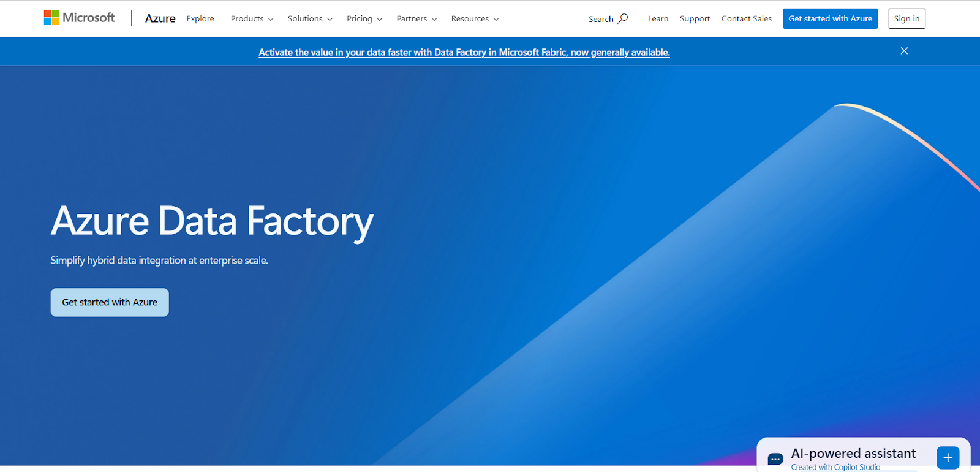
Task: Click hero Get started with Azure button
Action: pyautogui.click(x=110, y=302)
